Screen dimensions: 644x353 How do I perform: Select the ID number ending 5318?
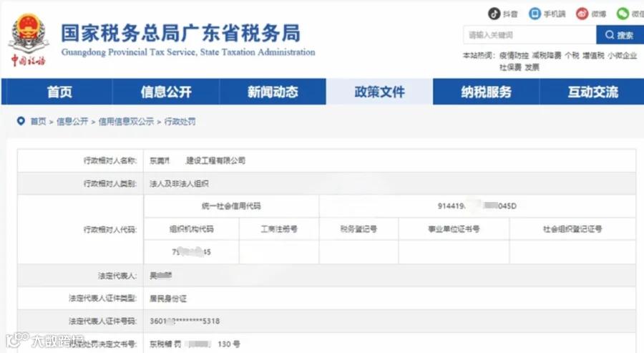[185, 321]
